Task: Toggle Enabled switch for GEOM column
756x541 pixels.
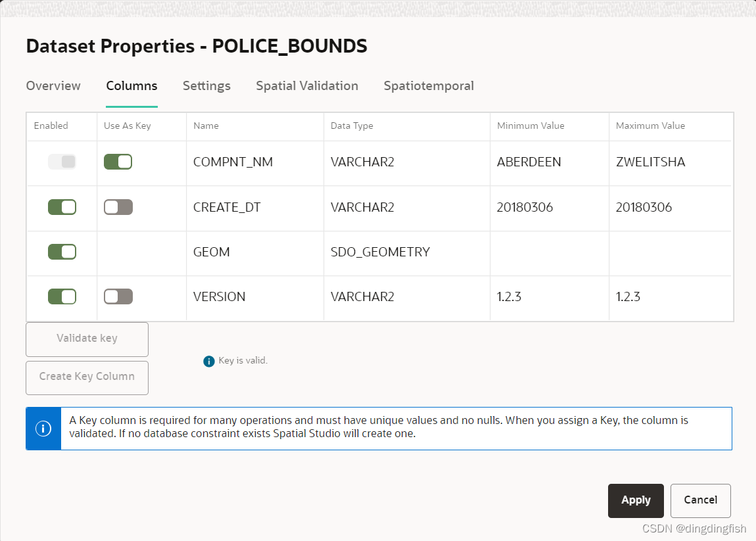Action: point(62,252)
